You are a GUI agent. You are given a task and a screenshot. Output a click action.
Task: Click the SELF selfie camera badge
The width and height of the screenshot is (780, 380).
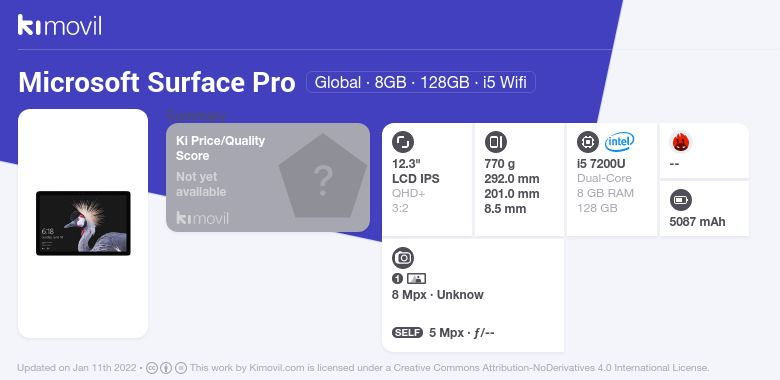(x=407, y=333)
